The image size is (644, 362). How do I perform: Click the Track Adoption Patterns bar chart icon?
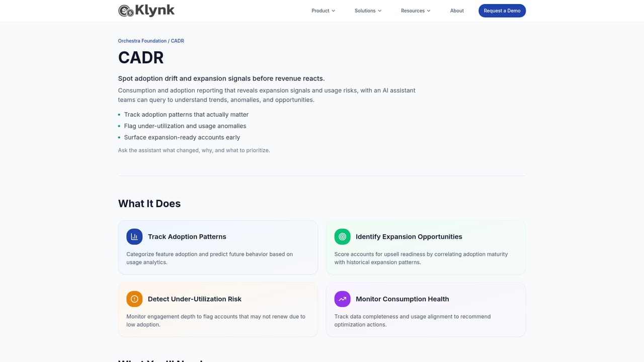click(x=134, y=237)
